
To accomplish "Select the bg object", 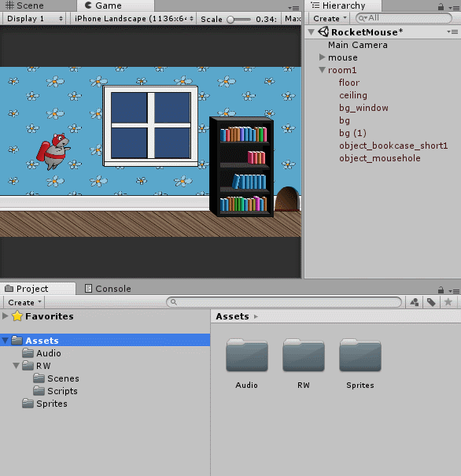I will 345,120.
